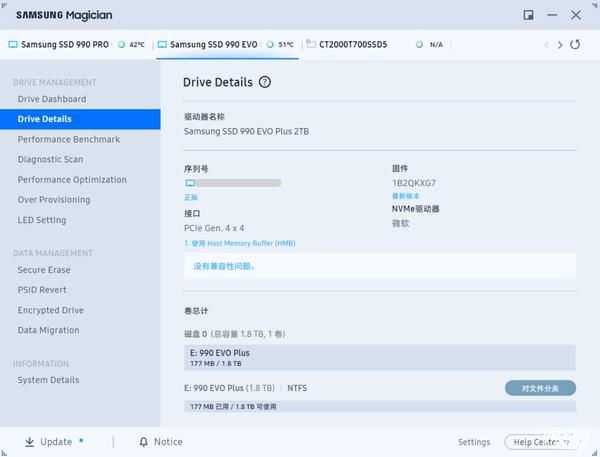Open PSID Revert
600x457 pixels.
coord(42,290)
